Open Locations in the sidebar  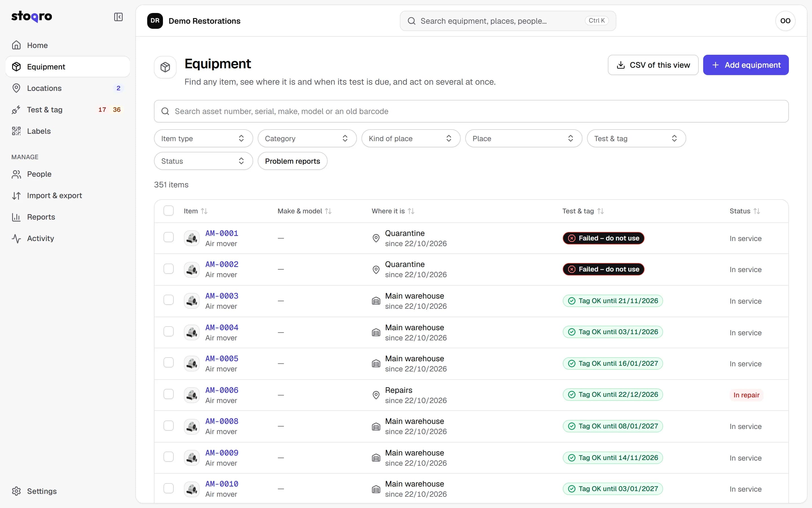pos(67,88)
